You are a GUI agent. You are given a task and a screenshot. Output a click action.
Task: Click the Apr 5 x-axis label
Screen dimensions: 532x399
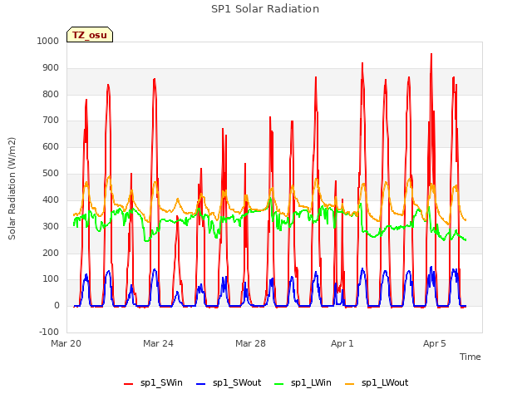click(x=435, y=343)
